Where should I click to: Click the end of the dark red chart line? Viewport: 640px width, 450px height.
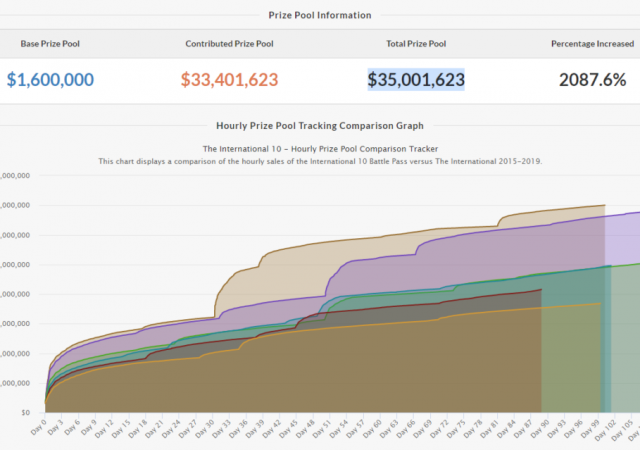(x=541, y=290)
